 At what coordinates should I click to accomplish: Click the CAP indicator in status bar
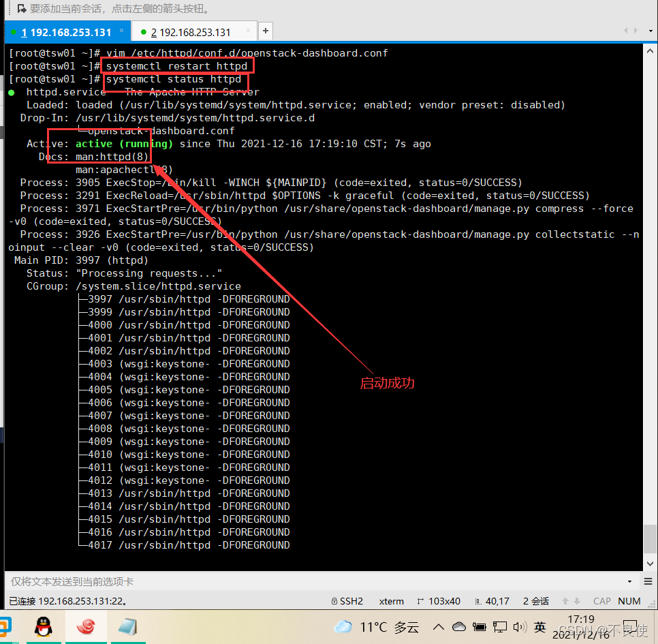601,601
